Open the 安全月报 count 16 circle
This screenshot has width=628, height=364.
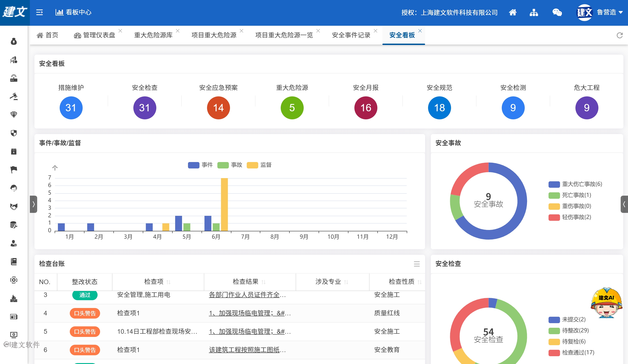pyautogui.click(x=366, y=108)
